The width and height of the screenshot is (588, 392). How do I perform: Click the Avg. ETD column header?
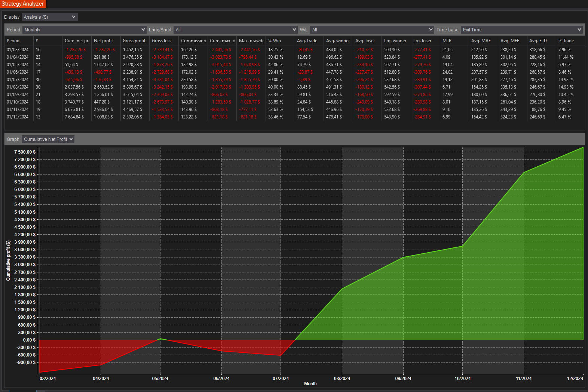541,41
